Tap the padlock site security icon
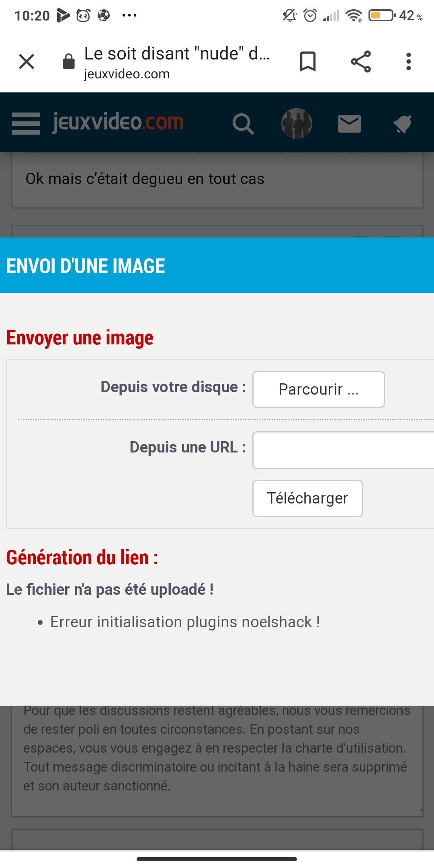This screenshot has height=868, width=434. tap(69, 61)
